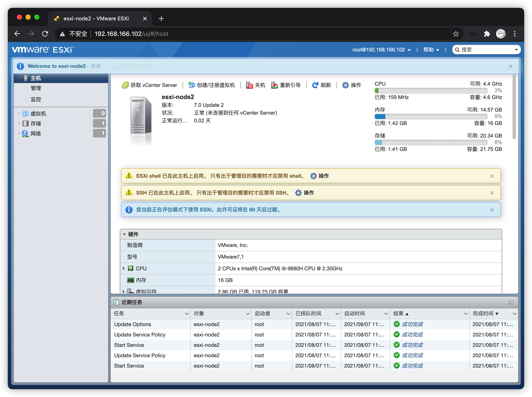Select the 网络 sidebar icon
This screenshot has width=532, height=397.
25,134
